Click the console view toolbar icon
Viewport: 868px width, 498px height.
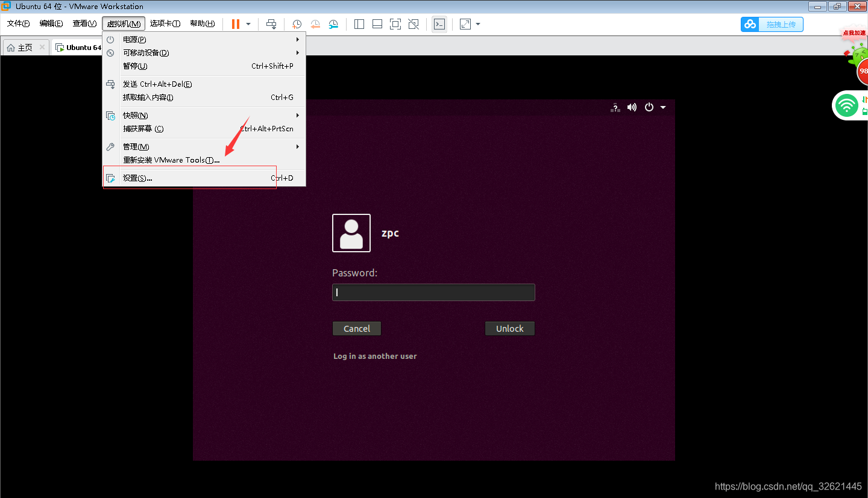[x=439, y=24]
